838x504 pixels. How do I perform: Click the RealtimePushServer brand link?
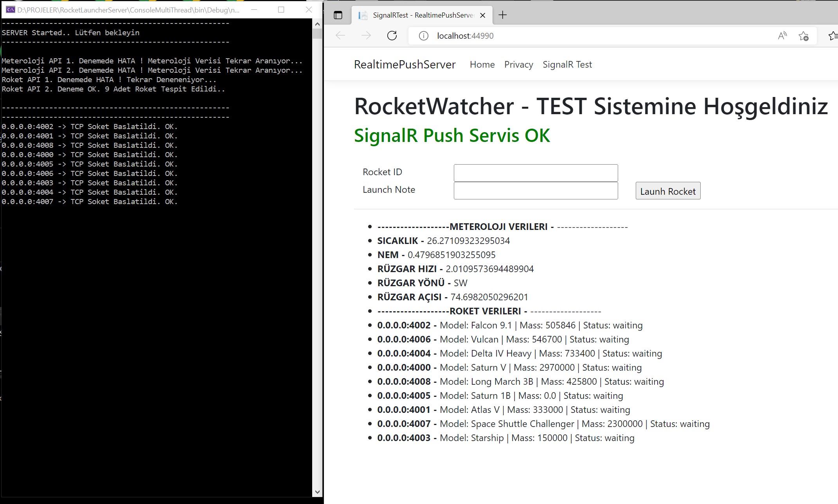(x=405, y=65)
